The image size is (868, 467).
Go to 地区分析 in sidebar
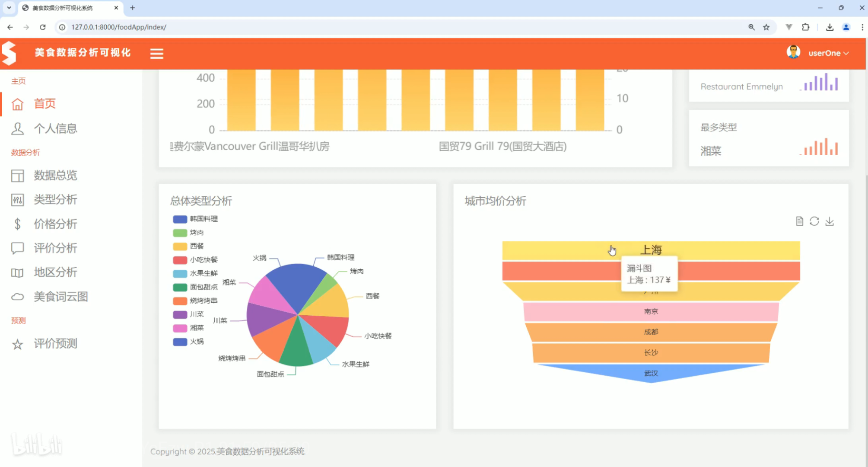coord(55,272)
